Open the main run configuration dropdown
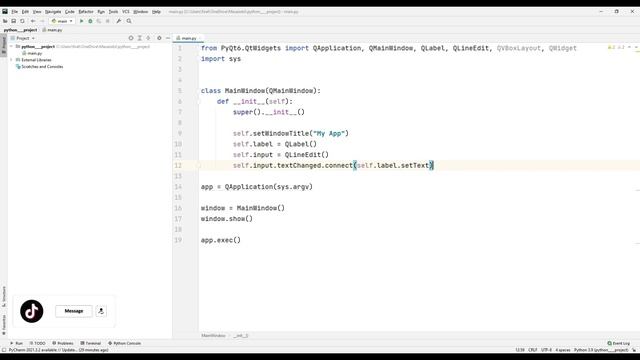This screenshot has width=640, height=360. (x=62, y=21)
